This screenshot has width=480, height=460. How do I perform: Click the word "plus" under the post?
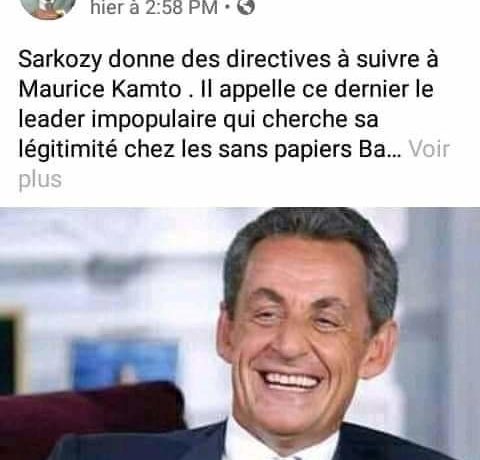click(x=40, y=180)
